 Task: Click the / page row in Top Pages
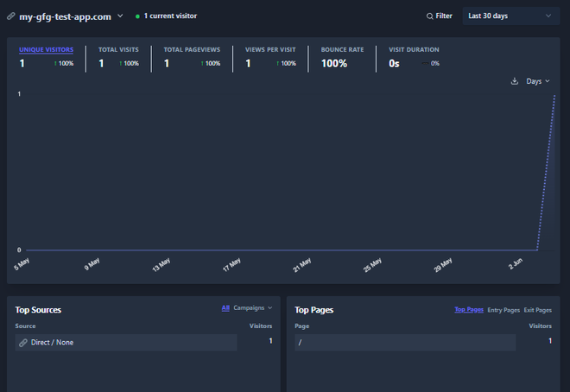[x=405, y=343]
